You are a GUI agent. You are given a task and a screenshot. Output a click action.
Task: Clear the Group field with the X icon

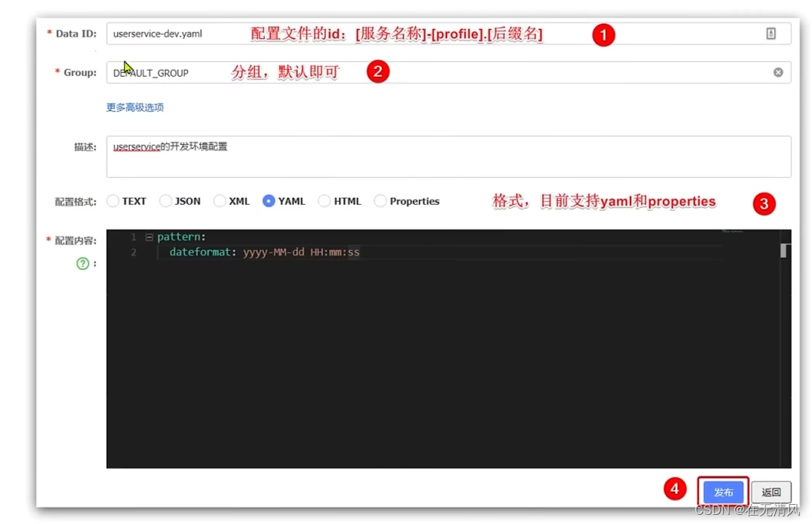[777, 72]
